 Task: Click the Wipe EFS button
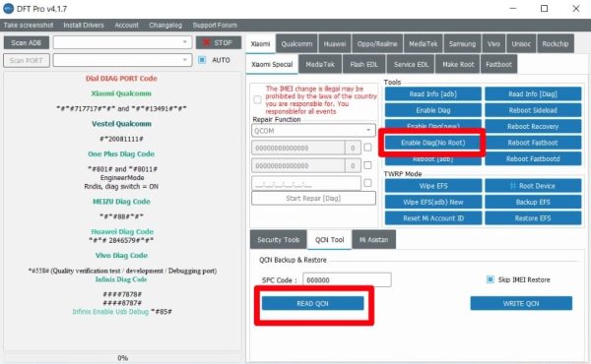433,186
